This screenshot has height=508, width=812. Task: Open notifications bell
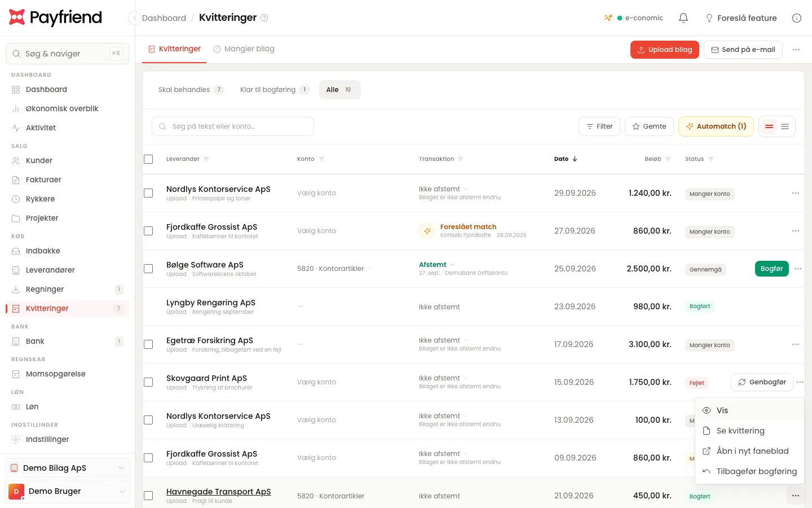pyautogui.click(x=683, y=18)
